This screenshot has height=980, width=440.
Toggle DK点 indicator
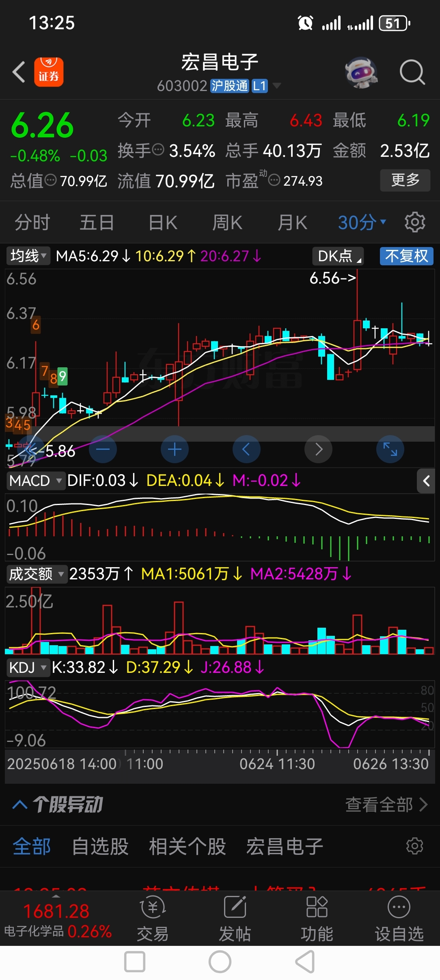click(x=338, y=256)
